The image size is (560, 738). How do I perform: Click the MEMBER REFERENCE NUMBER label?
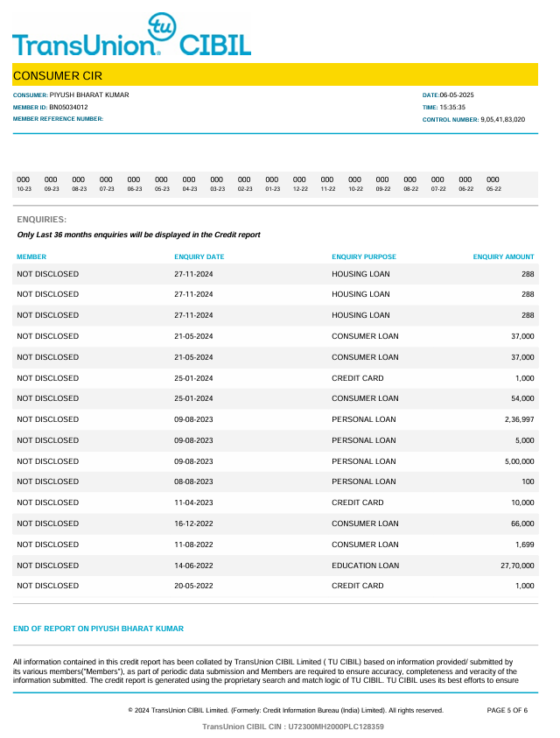[58, 118]
